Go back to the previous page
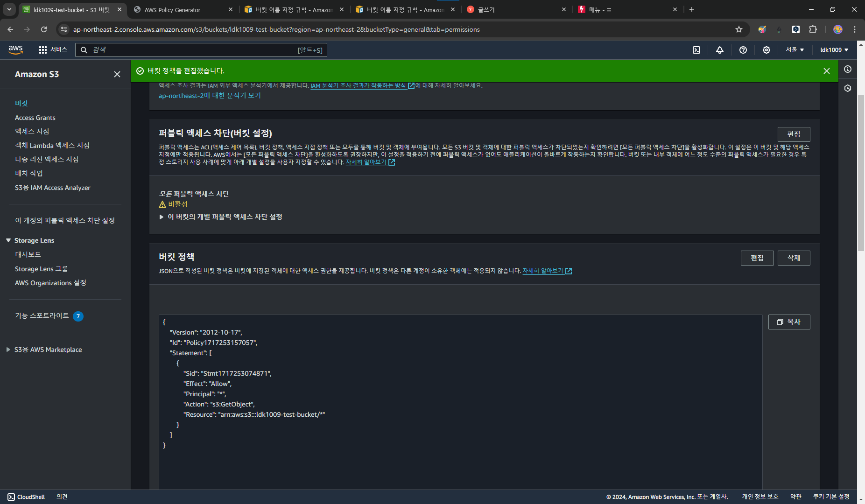The image size is (865, 504). pos(10,29)
